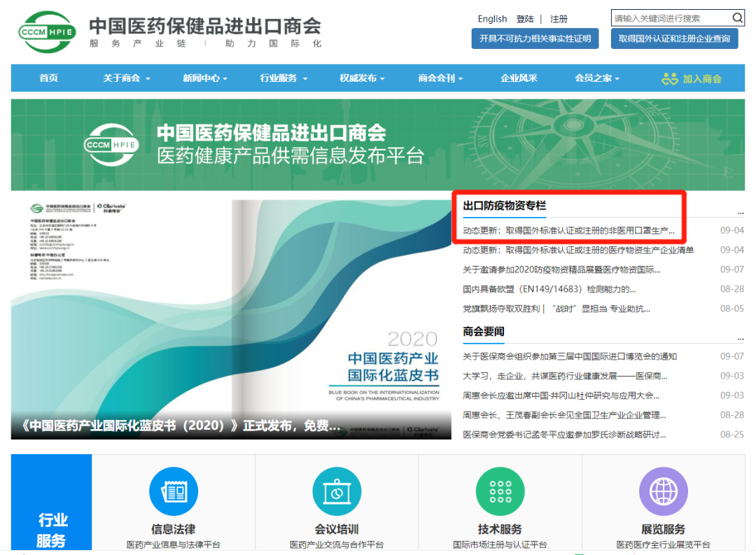Image resolution: width=756 pixels, height=555 pixels.
Task: Open the 会议培训 presentation icon
Action: (x=337, y=491)
